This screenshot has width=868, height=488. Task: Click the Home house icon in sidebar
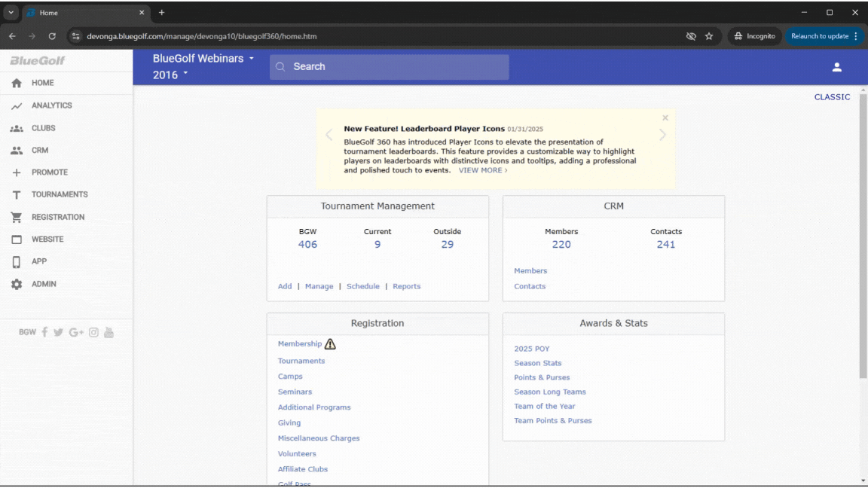click(17, 83)
